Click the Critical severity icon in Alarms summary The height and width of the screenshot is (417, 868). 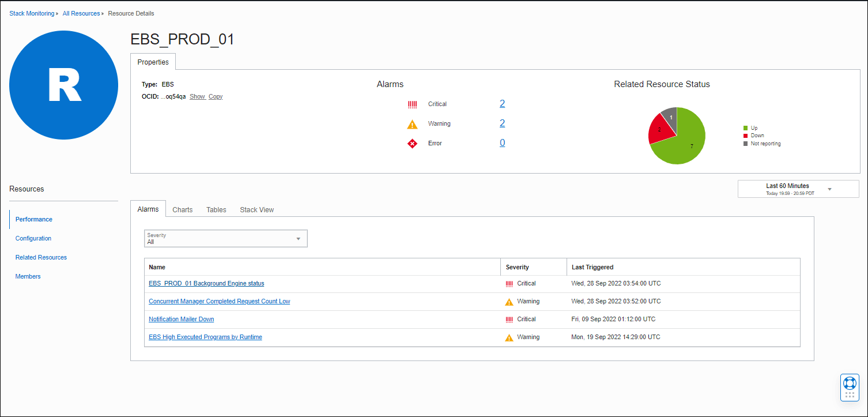(x=413, y=104)
